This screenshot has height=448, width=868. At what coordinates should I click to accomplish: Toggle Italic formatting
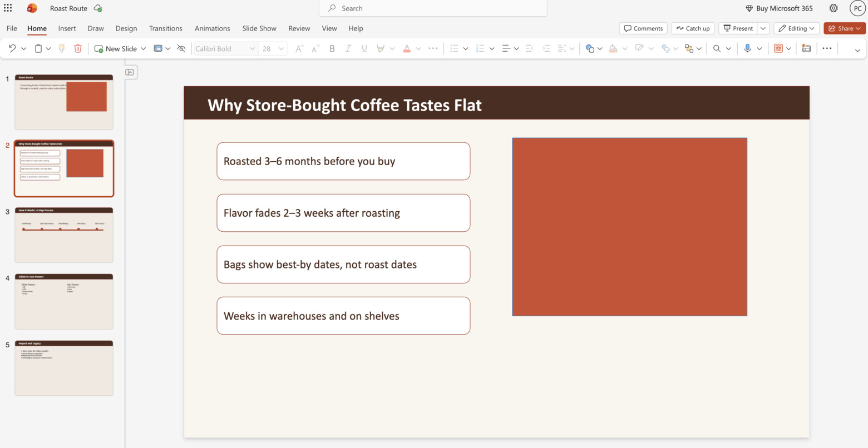[x=348, y=48]
